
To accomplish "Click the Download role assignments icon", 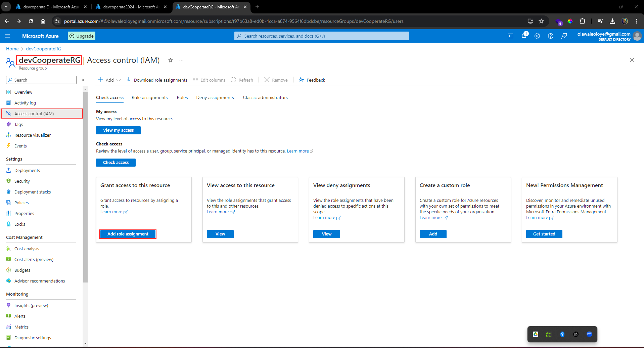I will [129, 80].
